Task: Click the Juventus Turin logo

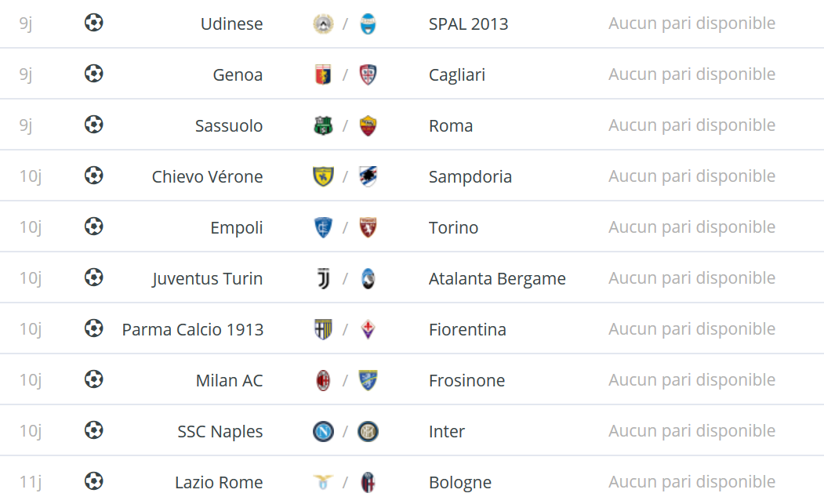Action: coord(324,278)
